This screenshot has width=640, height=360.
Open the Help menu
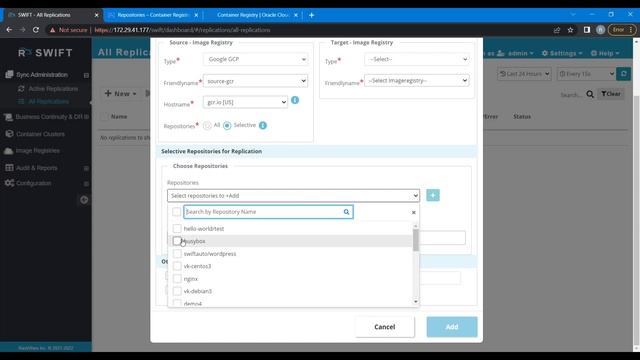click(605, 53)
